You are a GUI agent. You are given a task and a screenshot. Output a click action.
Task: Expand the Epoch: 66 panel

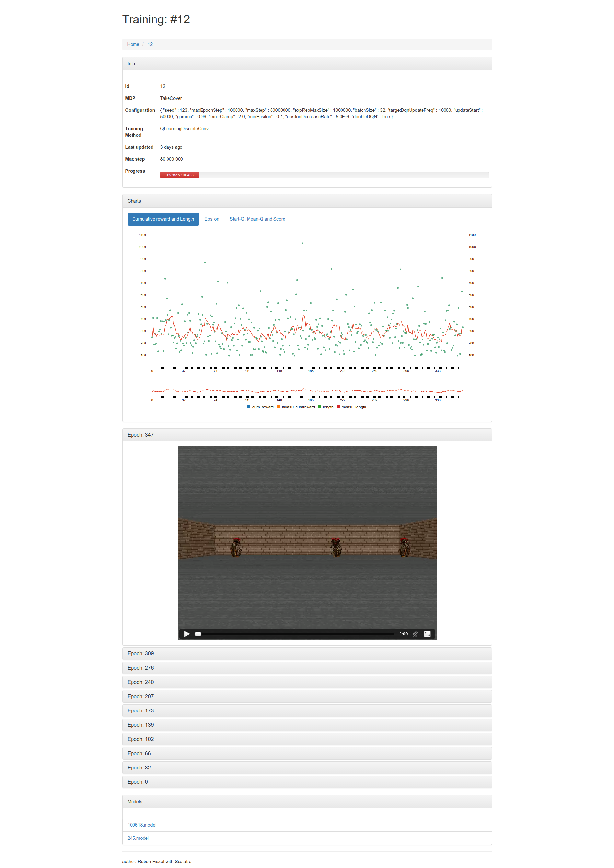(307, 753)
